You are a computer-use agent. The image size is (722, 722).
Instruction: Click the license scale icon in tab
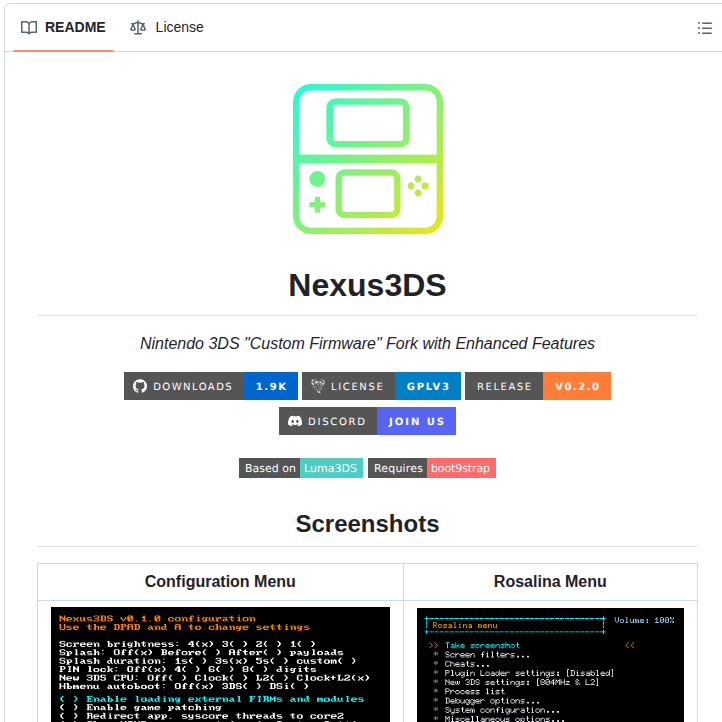tap(138, 28)
